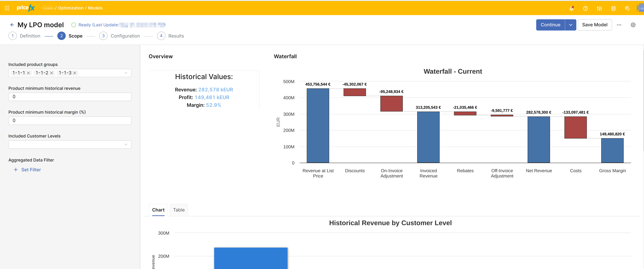Go to the Configuration step
This screenshot has width=644, height=269.
pyautogui.click(x=125, y=36)
